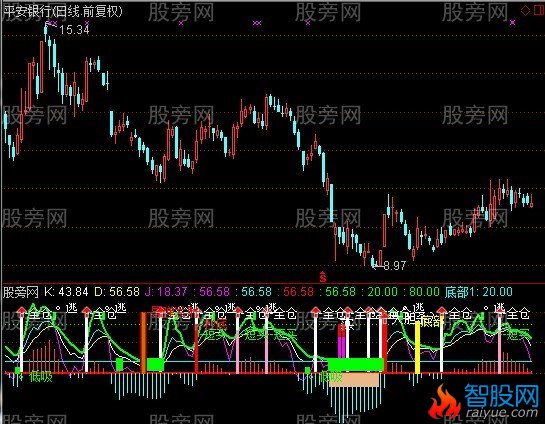545x424 pixels.
Task: Select the 股旁网 indicator name label
Action: 20,292
